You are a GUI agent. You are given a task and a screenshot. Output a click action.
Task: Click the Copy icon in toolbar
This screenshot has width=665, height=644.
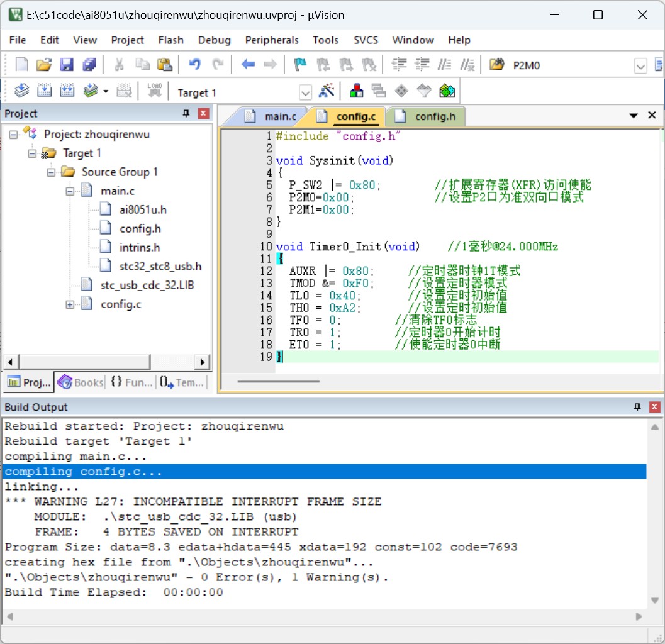(142, 65)
